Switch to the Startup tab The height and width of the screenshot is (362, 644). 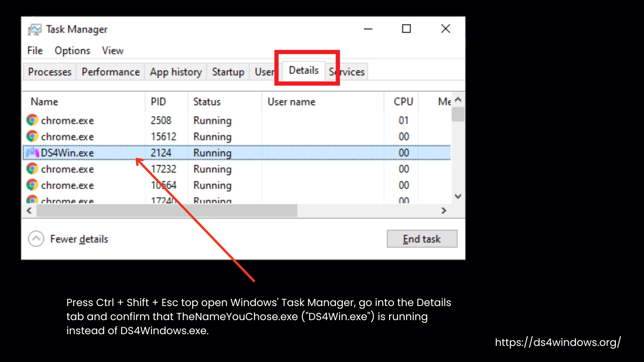click(228, 72)
